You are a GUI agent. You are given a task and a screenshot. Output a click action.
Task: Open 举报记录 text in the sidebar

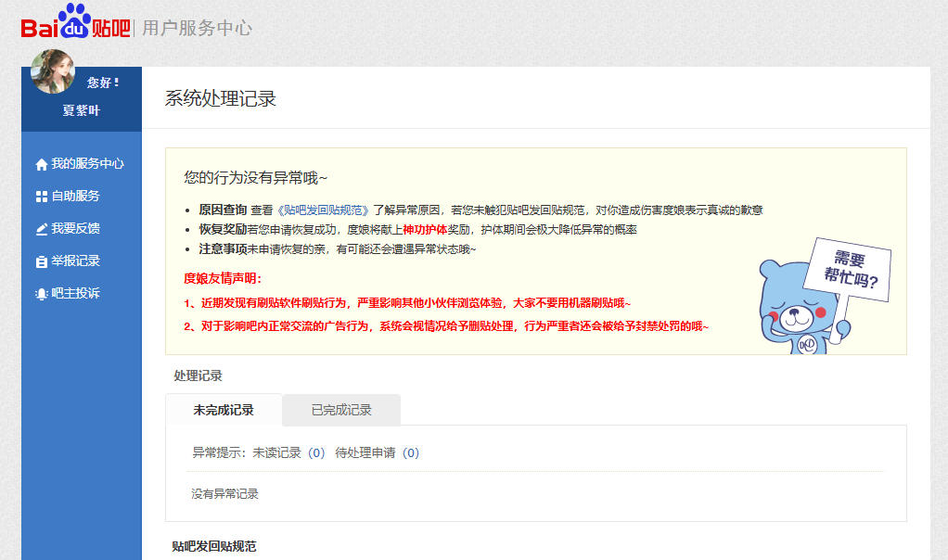click(x=75, y=261)
